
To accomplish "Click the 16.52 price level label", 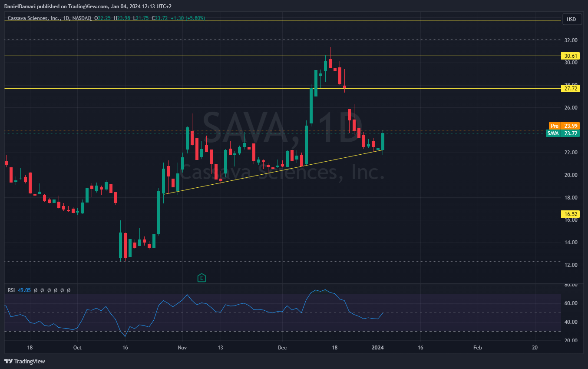I will [x=570, y=214].
